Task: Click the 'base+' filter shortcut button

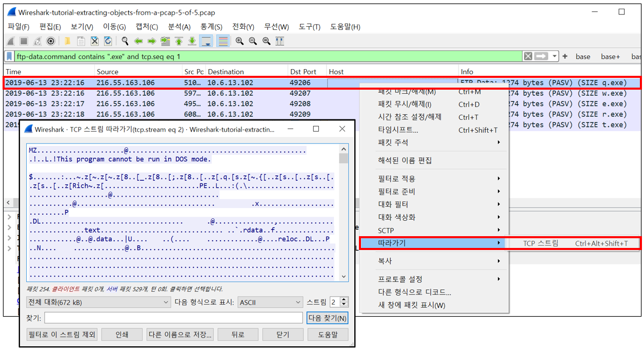Action: 611,57
